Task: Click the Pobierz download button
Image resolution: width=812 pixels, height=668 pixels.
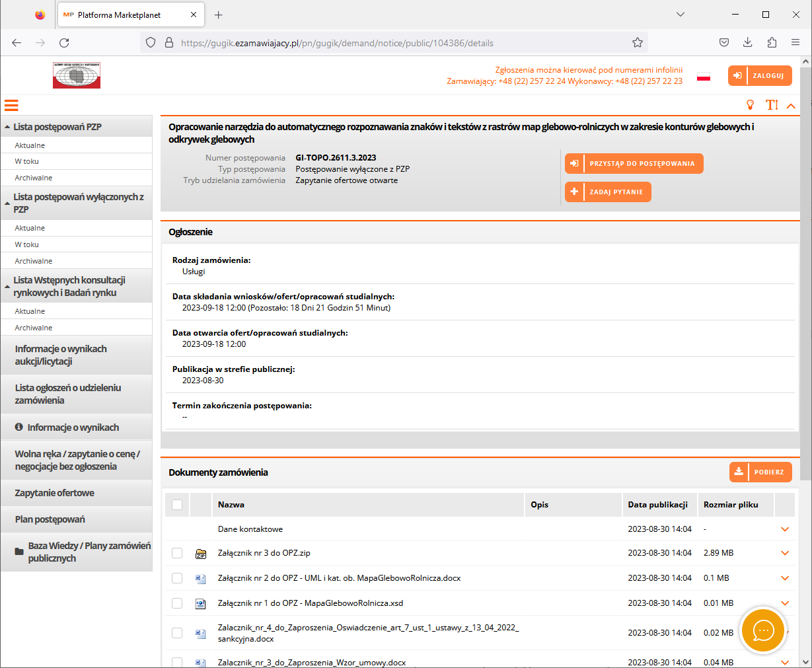Action: pos(760,472)
